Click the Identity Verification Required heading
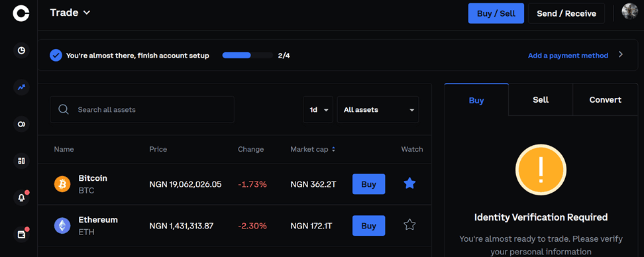644x257 pixels. click(541, 217)
